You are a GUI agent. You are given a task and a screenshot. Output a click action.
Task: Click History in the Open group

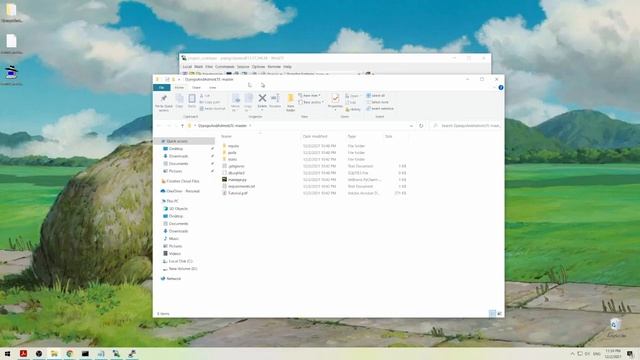[x=353, y=109]
